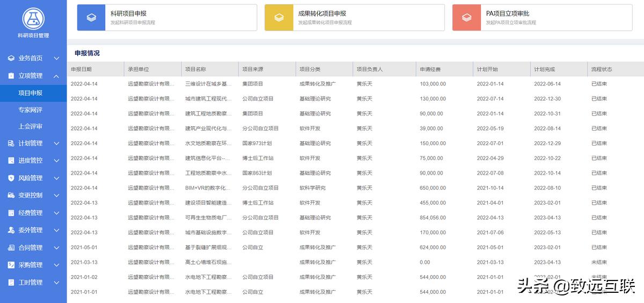The height and width of the screenshot is (303, 644).
Task: Click amount 624,000.00 cell
Action: [433, 248]
